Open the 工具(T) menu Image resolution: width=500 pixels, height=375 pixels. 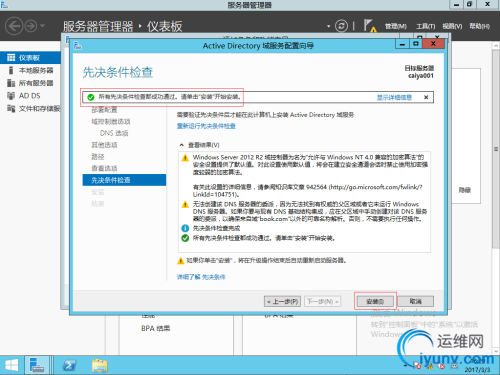pos(425,26)
